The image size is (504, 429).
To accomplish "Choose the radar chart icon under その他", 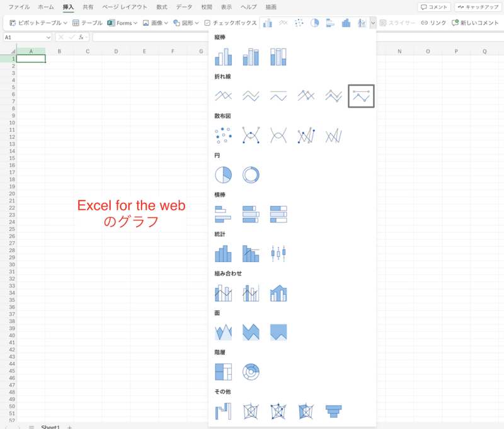I will coord(251,411).
